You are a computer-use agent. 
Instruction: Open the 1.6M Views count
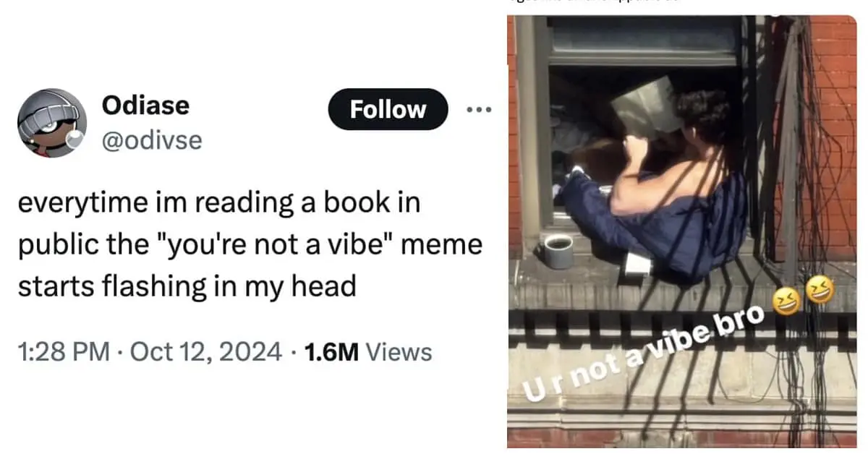click(x=368, y=352)
